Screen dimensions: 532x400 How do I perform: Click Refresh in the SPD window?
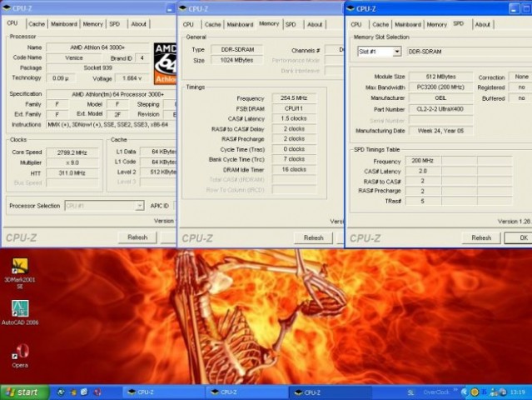[x=481, y=237]
